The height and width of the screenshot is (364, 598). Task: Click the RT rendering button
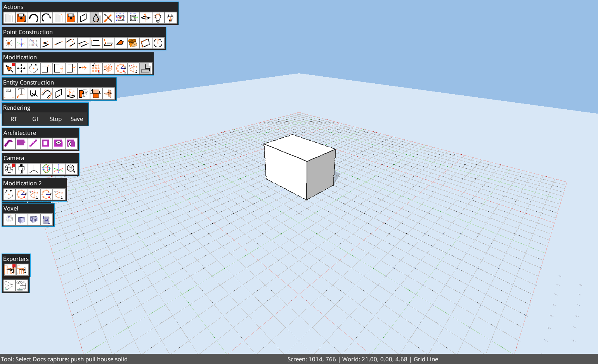(14, 119)
